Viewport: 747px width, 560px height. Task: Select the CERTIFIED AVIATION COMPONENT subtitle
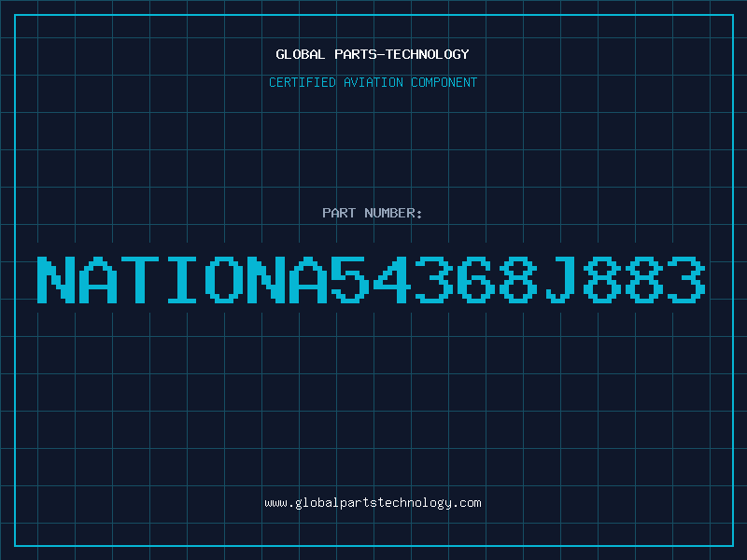(373, 82)
